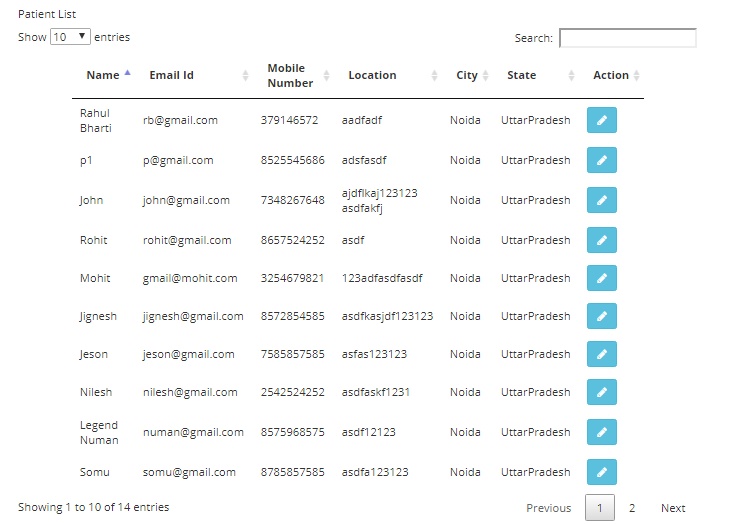
Task: Click edit icon for Rahul Bharti
Action: click(x=601, y=120)
